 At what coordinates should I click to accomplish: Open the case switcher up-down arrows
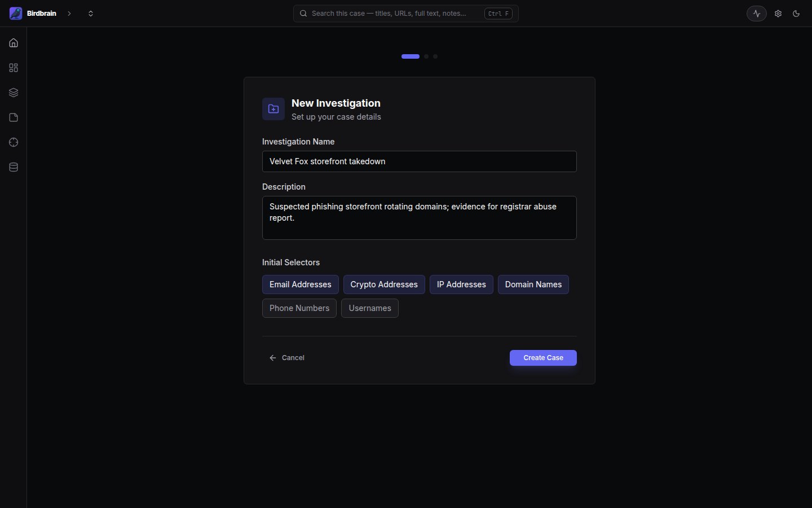91,14
